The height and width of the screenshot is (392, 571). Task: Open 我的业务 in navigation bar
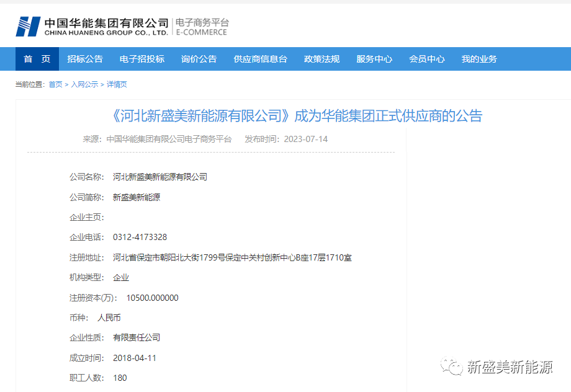coord(479,59)
